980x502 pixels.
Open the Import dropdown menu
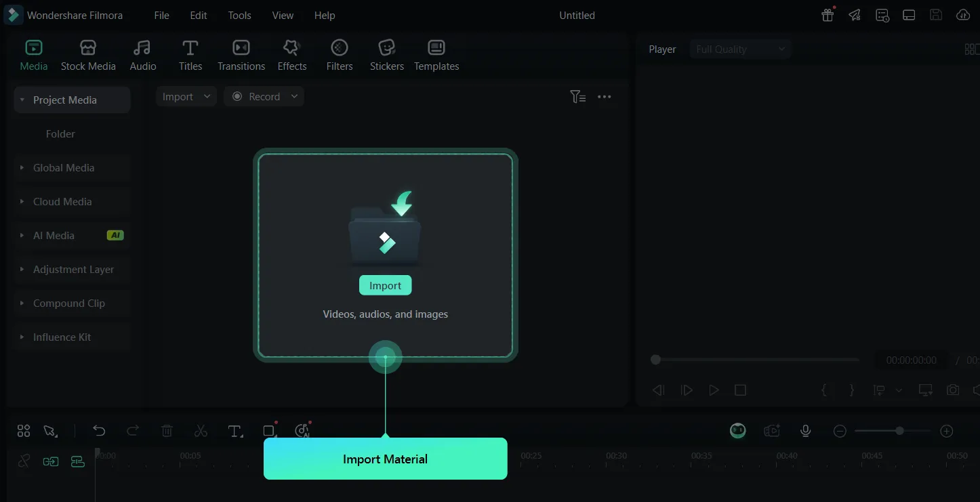pos(186,97)
